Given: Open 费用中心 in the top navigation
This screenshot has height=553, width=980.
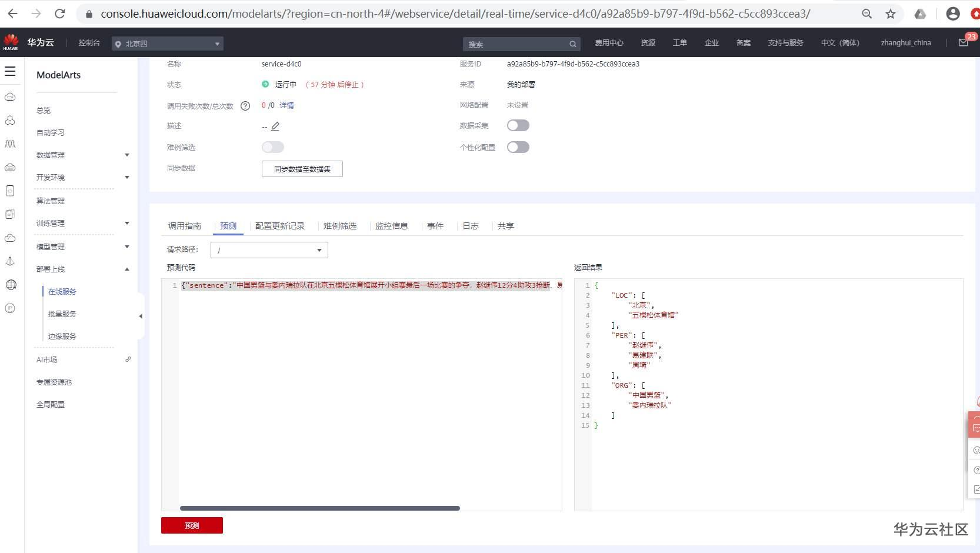Looking at the screenshot, I should coord(609,43).
